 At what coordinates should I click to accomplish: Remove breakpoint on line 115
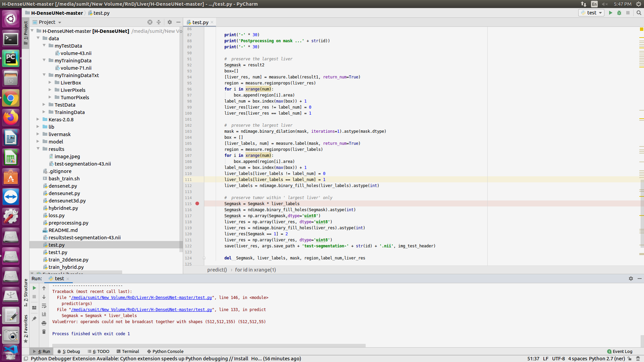click(197, 203)
